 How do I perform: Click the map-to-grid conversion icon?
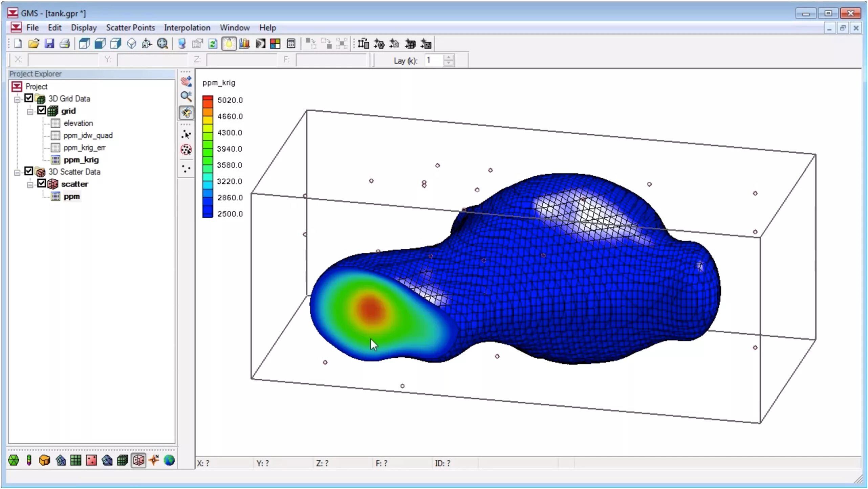[x=363, y=44]
